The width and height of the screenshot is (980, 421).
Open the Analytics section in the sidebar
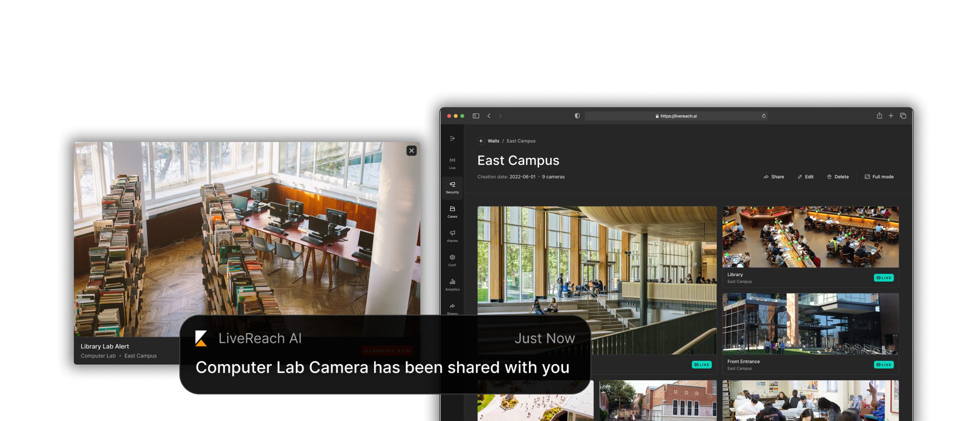[452, 285]
